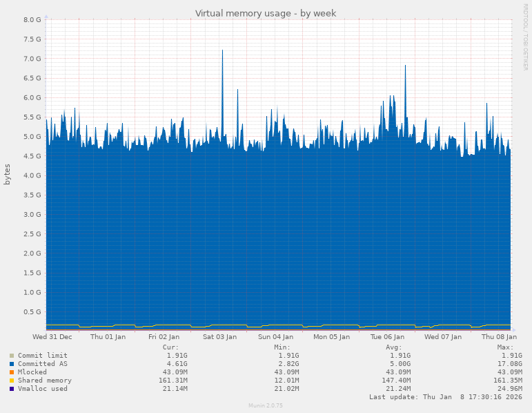This screenshot has height=413, width=532.
Task: Click the '5.0 G' y-axis label
Action: point(32,137)
